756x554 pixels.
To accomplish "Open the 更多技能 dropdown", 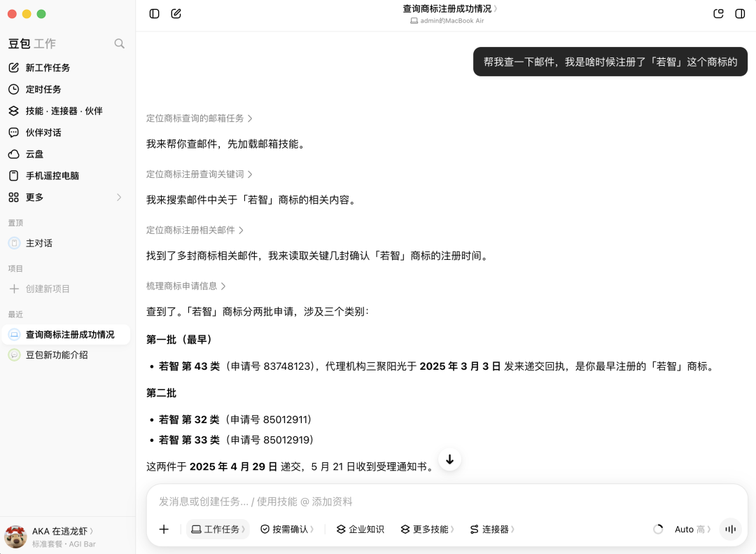I will pyautogui.click(x=427, y=529).
